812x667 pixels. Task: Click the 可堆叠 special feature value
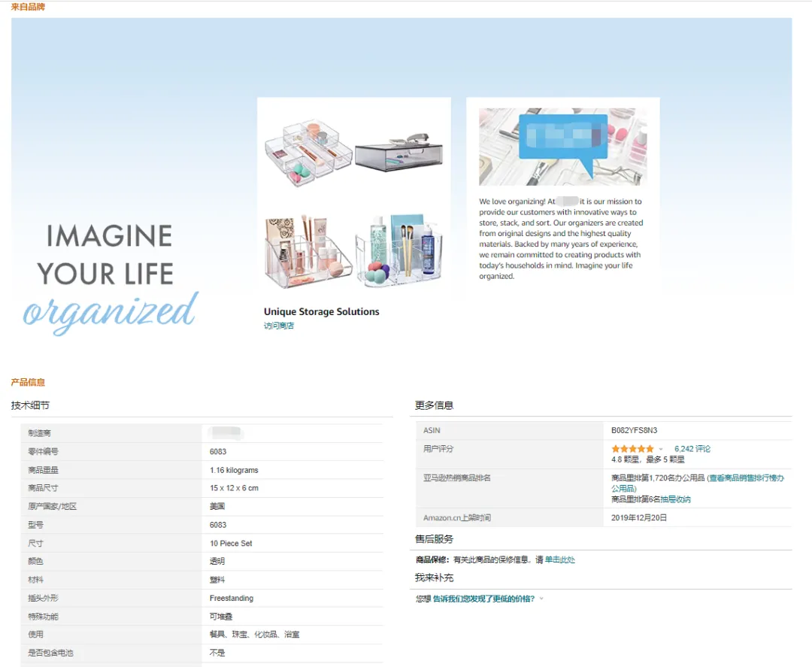[x=221, y=617]
